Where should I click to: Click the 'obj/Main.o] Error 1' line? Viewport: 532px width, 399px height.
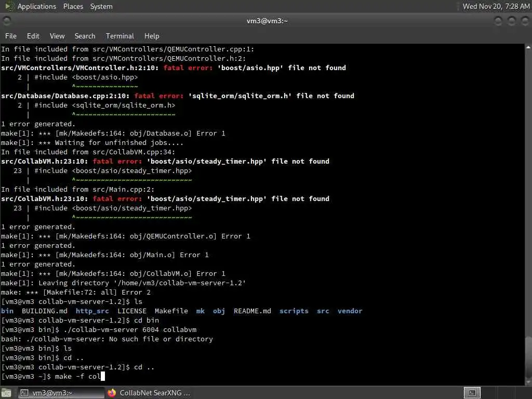coord(105,255)
